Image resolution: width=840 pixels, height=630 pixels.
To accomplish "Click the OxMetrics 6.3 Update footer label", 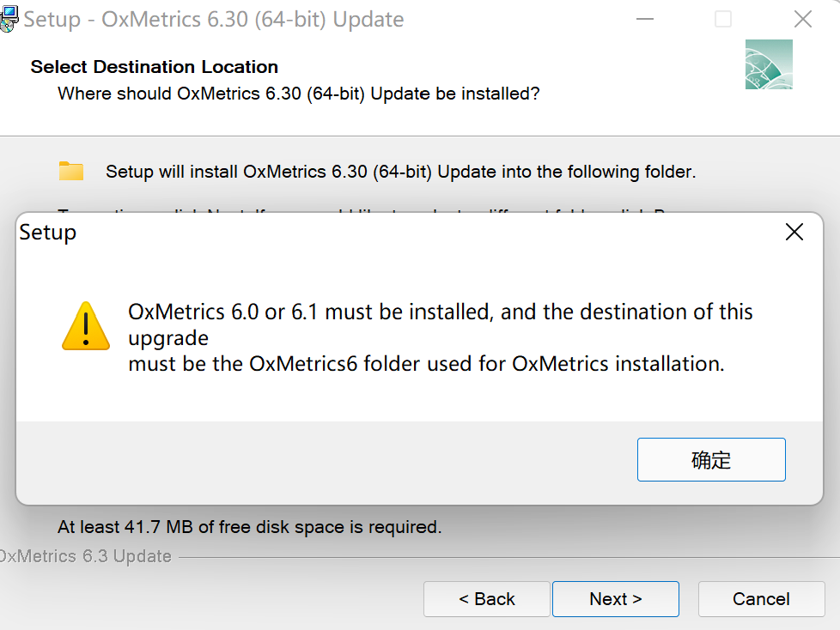I will 86,556.
